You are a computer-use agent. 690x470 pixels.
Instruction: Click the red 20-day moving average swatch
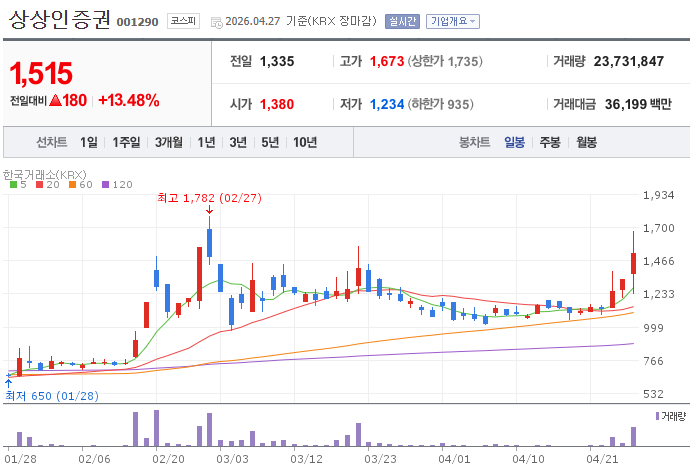[x=40, y=185]
